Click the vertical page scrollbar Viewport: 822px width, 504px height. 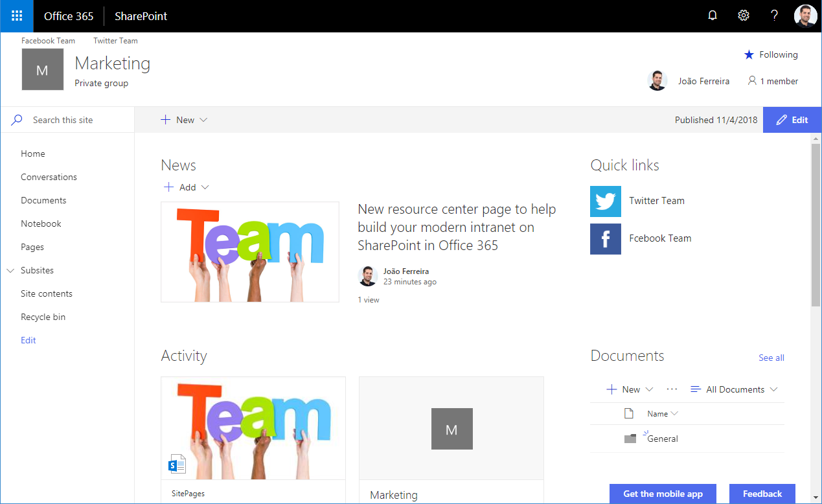pos(816,225)
